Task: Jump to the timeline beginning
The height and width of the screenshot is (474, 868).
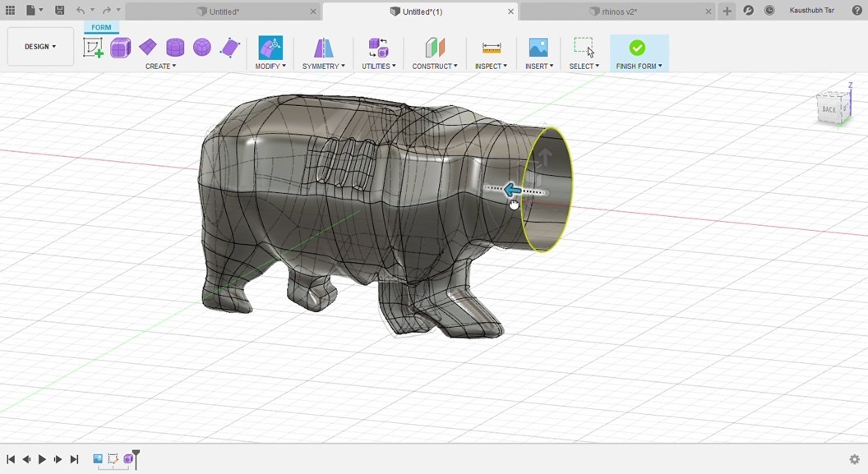Action: coord(11,459)
